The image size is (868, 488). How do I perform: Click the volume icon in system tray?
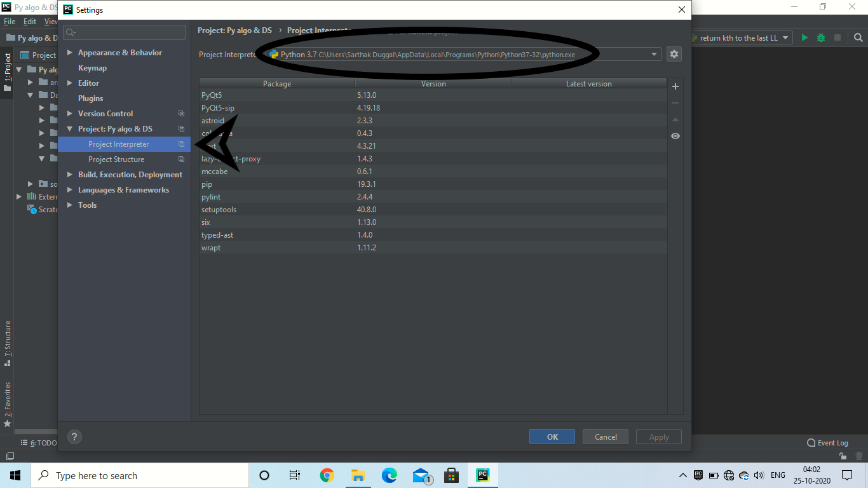coord(758,475)
